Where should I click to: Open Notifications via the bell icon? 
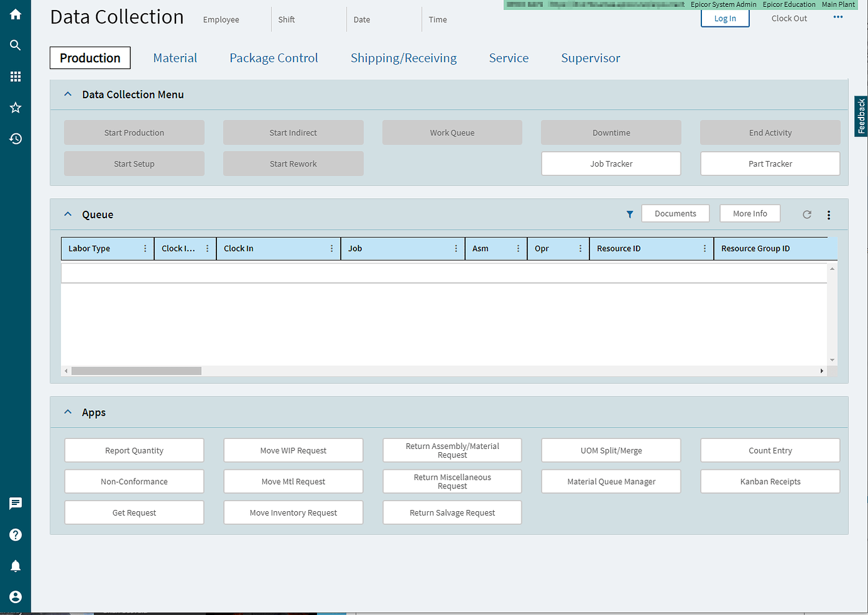click(15, 565)
